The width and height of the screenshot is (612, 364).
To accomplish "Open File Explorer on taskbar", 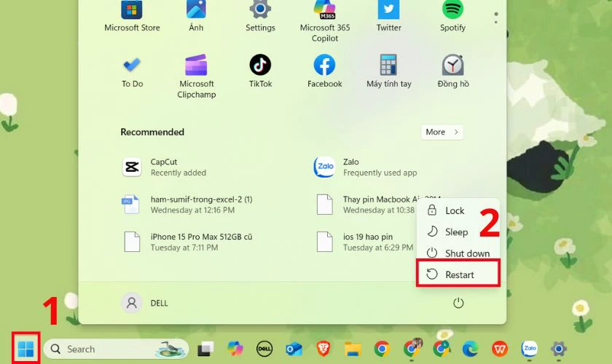I will [353, 349].
